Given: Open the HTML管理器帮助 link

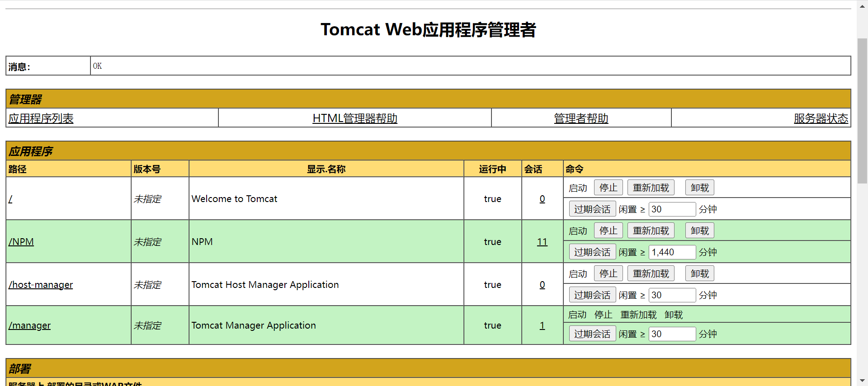Looking at the screenshot, I should 355,118.
